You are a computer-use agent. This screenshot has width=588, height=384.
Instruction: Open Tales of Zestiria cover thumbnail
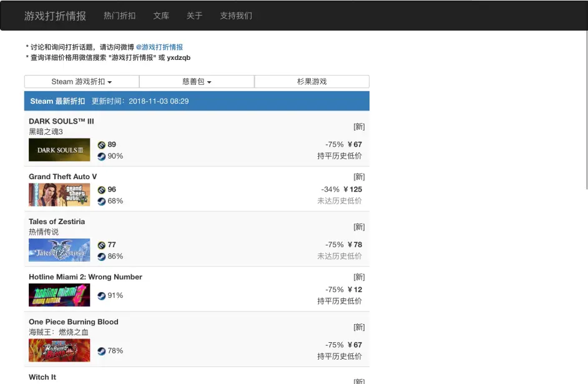(59, 250)
